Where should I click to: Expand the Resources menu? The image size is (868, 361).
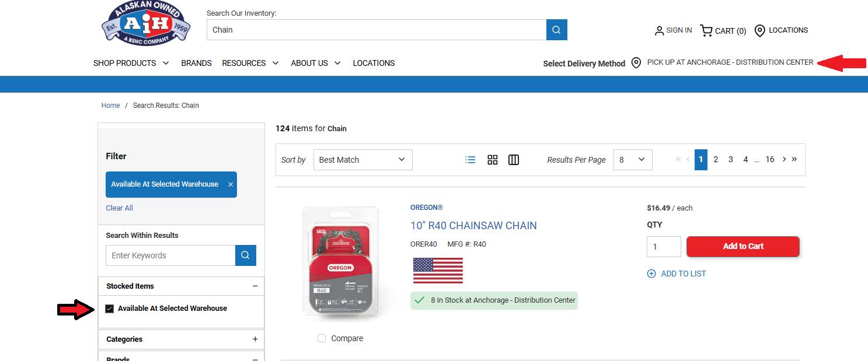[250, 63]
